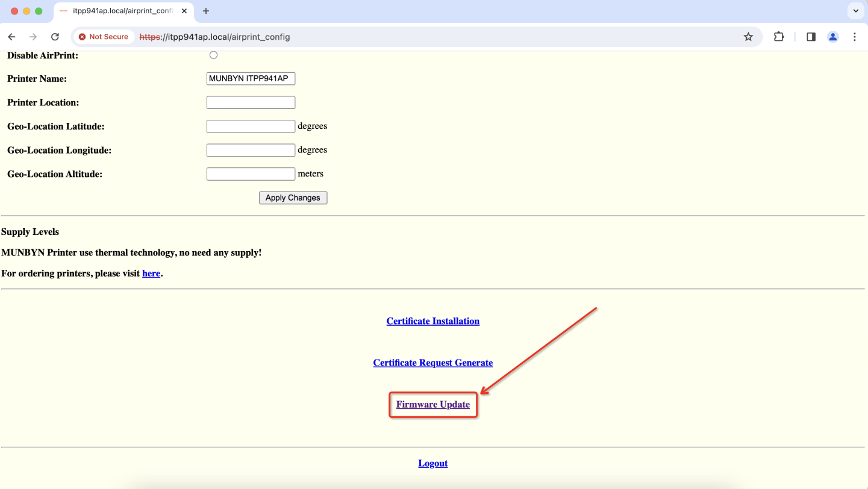
Task: Toggle the browser side panel icon
Action: [811, 37]
